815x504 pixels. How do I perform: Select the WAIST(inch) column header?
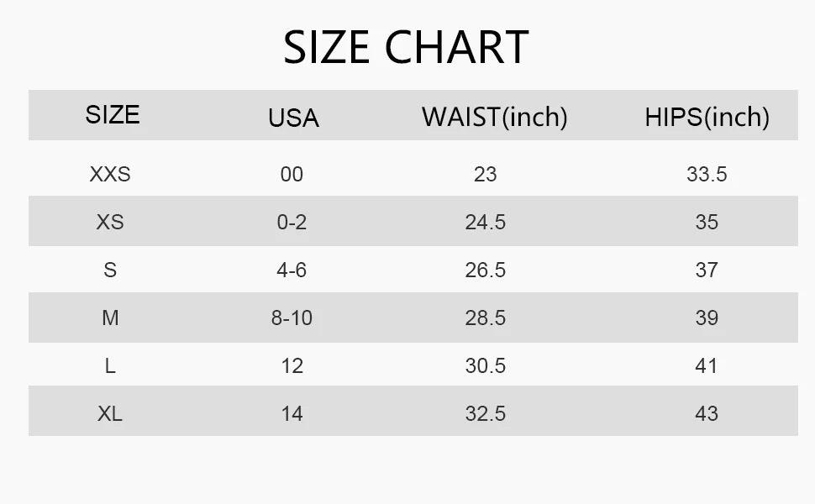coord(494,117)
